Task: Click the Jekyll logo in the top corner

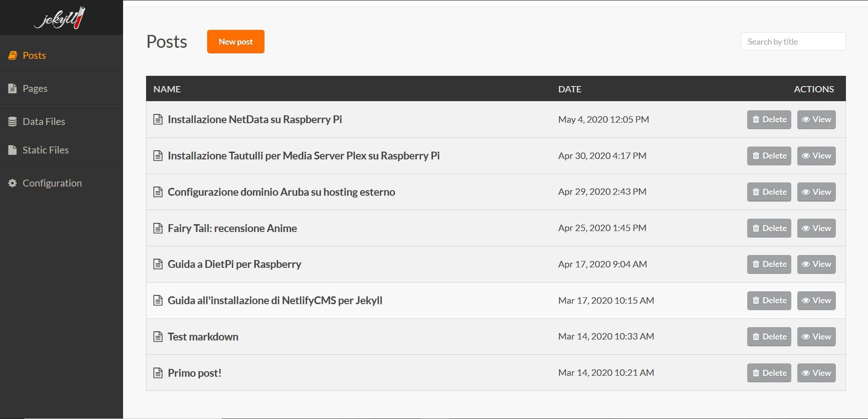Action: (x=61, y=18)
